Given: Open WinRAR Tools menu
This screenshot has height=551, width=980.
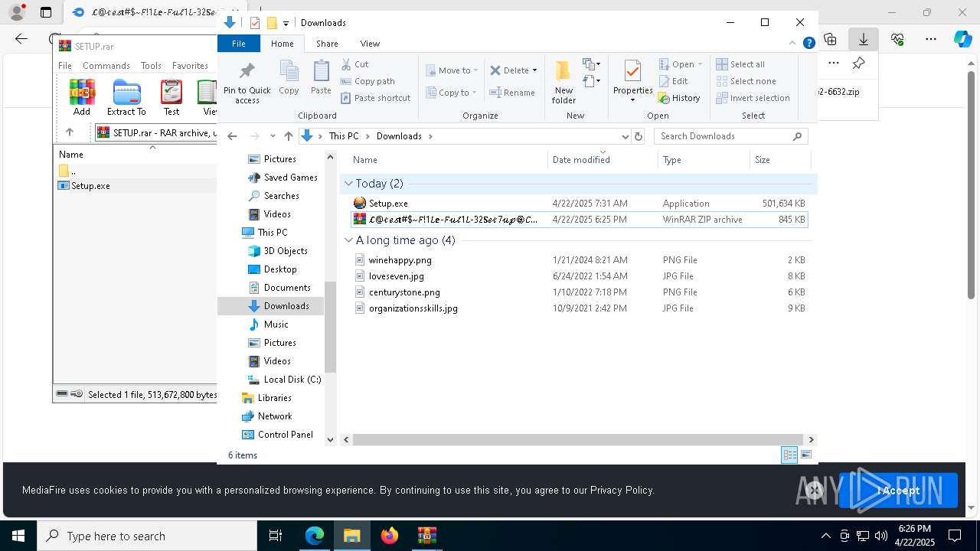Looking at the screenshot, I should coord(151,66).
